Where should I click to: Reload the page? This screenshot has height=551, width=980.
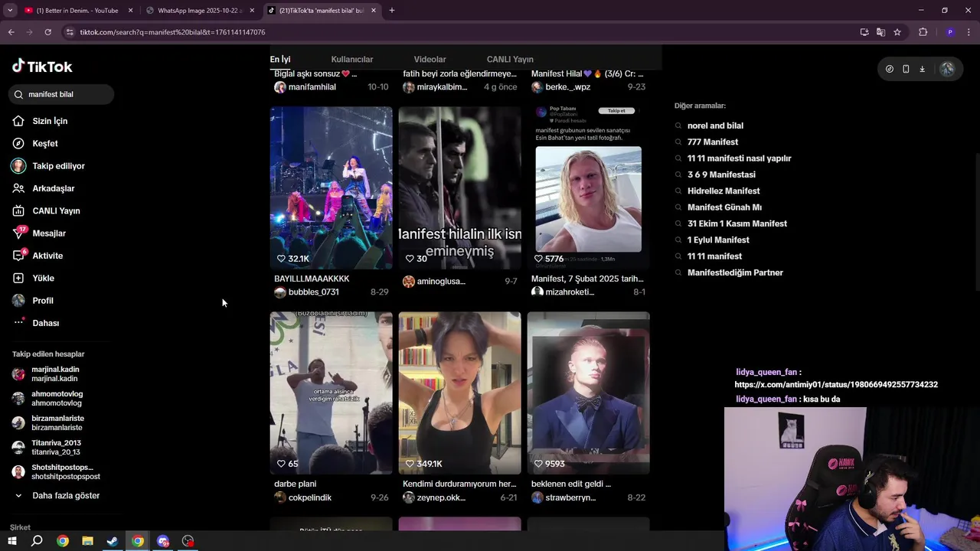47,32
